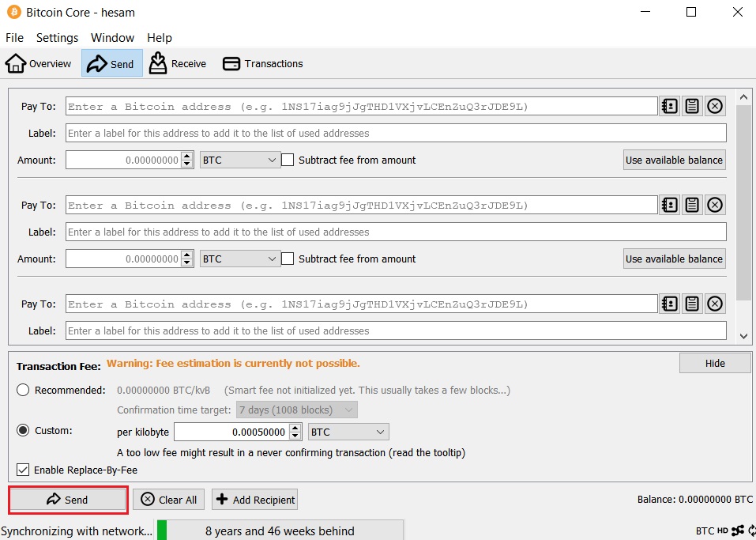756x540 pixels.
Task: Focus the first Pay To address field
Action: [x=362, y=107]
